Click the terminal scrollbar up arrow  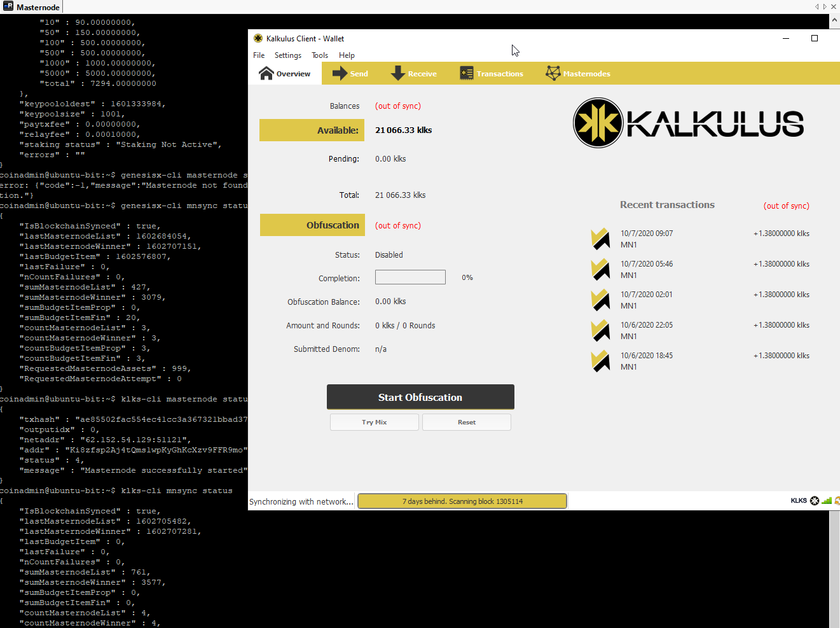pyautogui.click(x=834, y=21)
